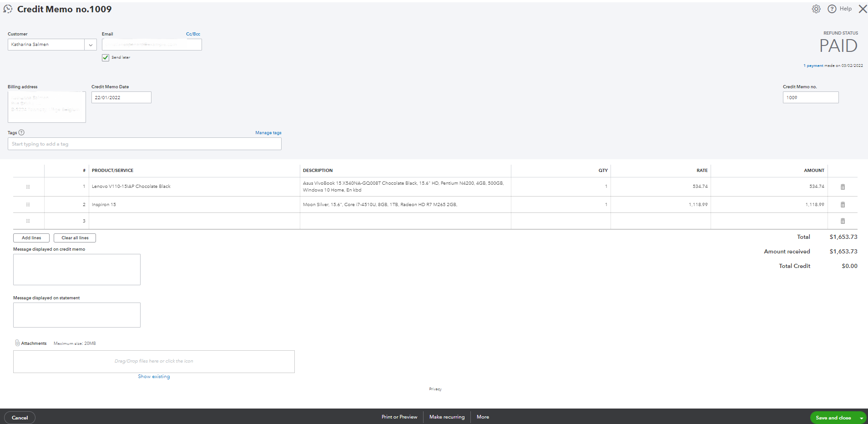Screen dimensions: 868x424
Task: Select Make recurring option
Action: [x=447, y=417]
